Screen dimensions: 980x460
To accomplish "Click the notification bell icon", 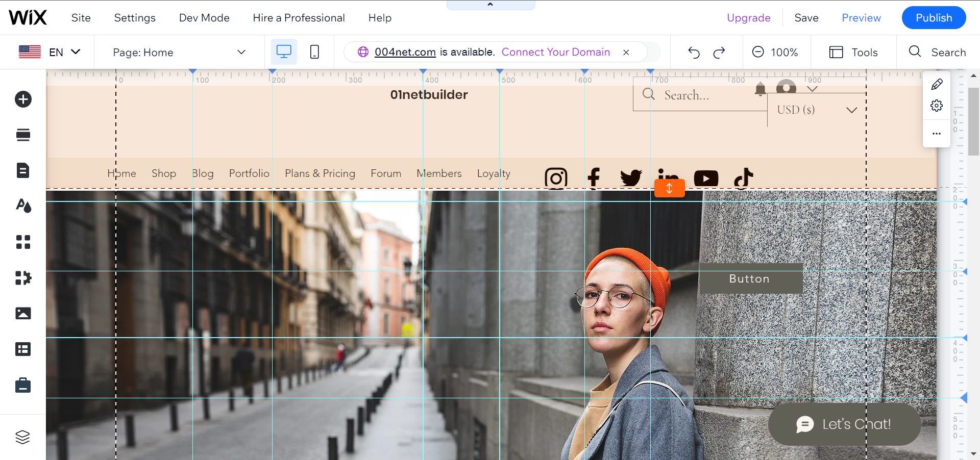I will tap(760, 89).
